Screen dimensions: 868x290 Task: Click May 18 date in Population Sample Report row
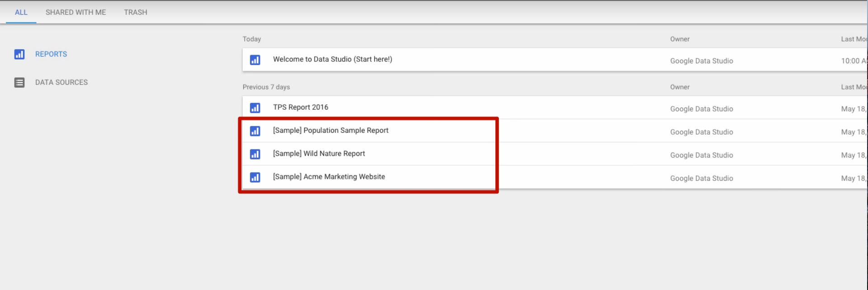(x=854, y=132)
